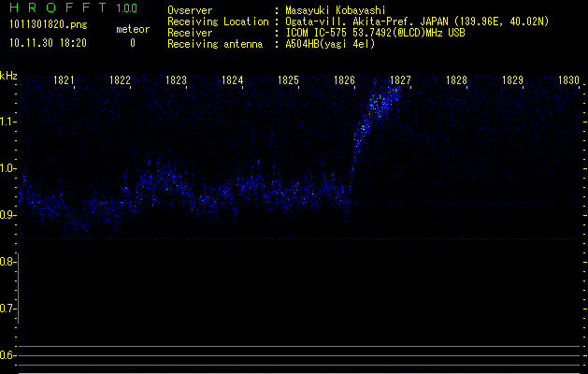Click the version number 1.00
The image size is (588, 374).
127,7
